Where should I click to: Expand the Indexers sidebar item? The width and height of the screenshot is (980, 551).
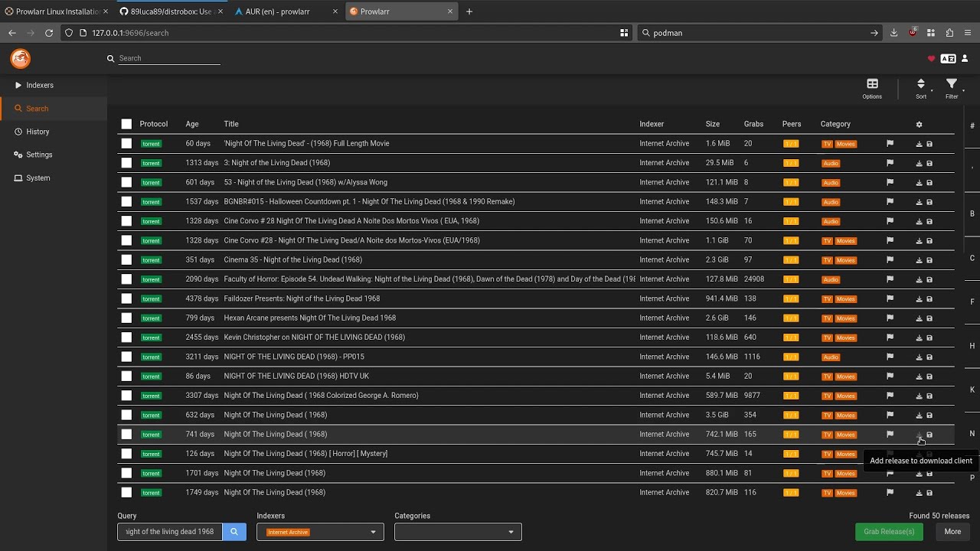54,85
